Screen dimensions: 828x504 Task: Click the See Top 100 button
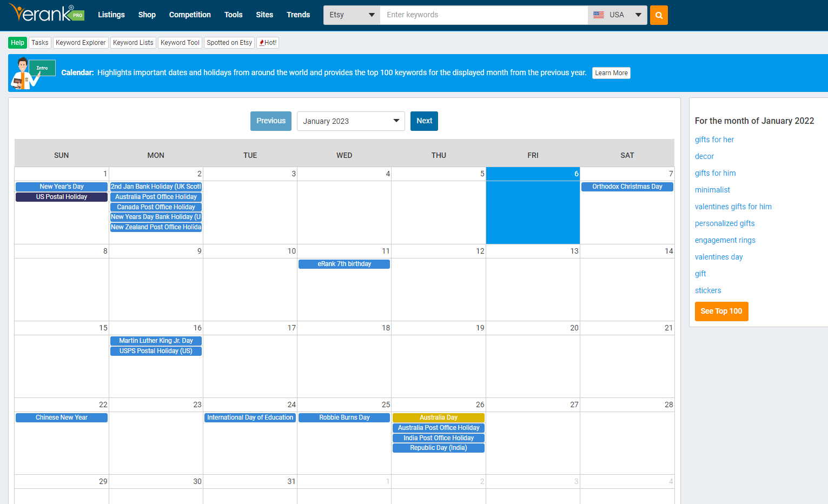pos(721,311)
